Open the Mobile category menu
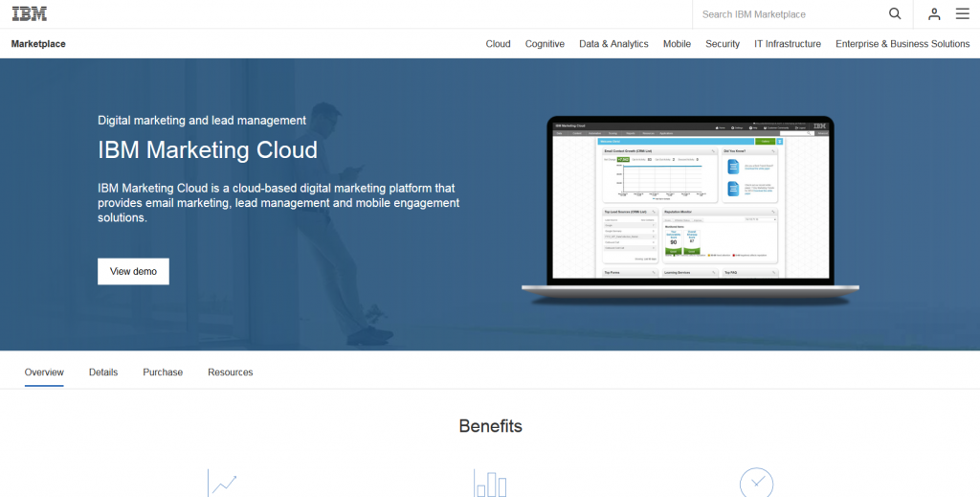Viewport: 980px width, 497px height. click(x=677, y=44)
